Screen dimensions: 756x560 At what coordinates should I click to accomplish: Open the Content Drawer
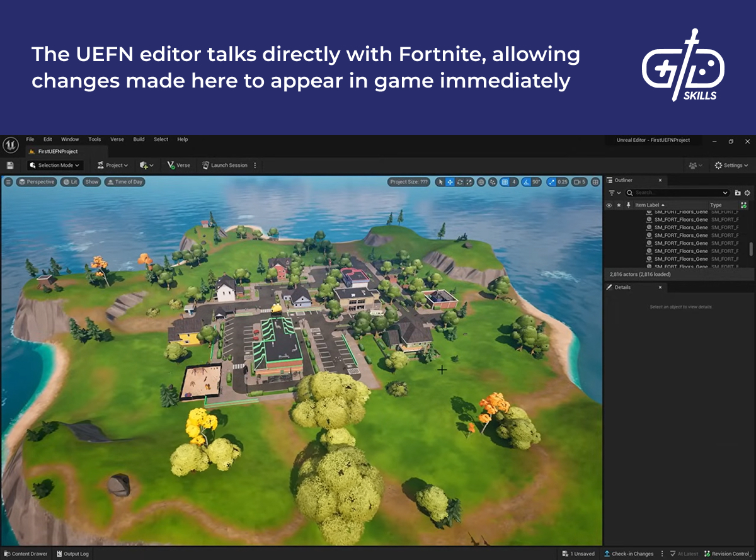(x=25, y=554)
